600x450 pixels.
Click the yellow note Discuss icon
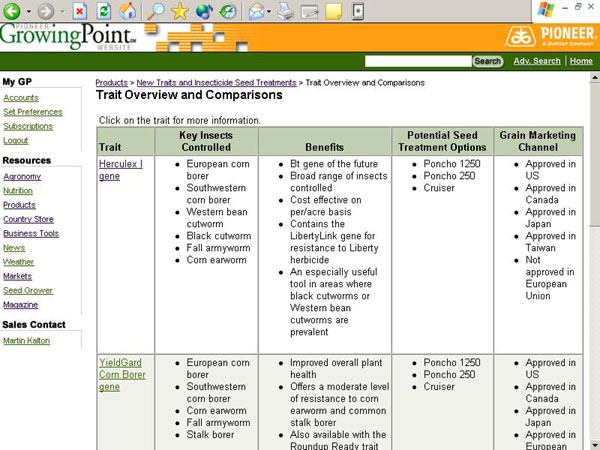pyautogui.click(x=334, y=12)
